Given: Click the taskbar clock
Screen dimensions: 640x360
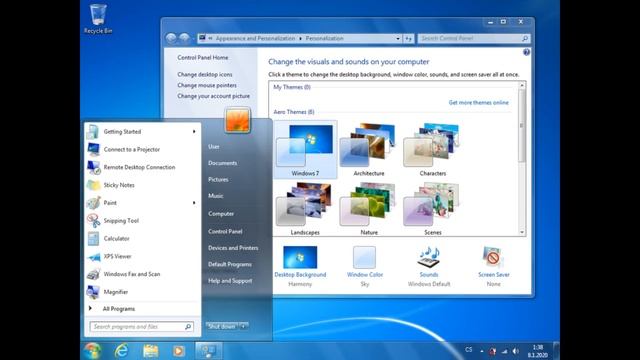Looking at the screenshot, I should pyautogui.click(x=538, y=351).
